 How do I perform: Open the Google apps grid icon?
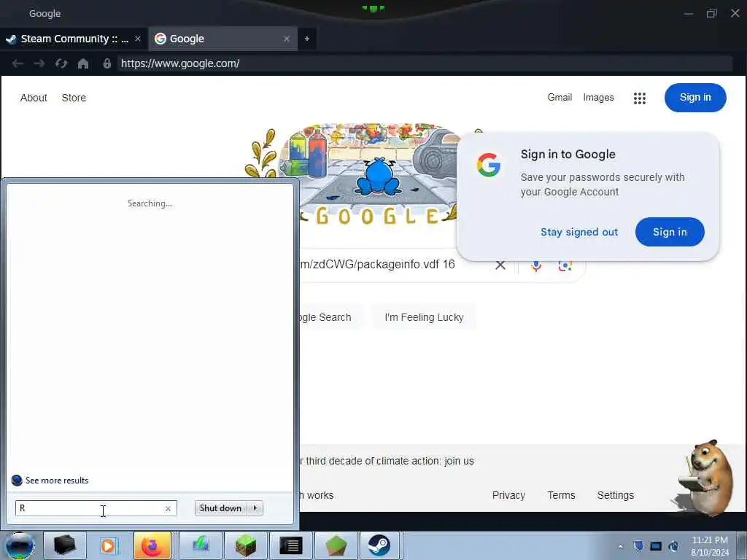pyautogui.click(x=639, y=98)
